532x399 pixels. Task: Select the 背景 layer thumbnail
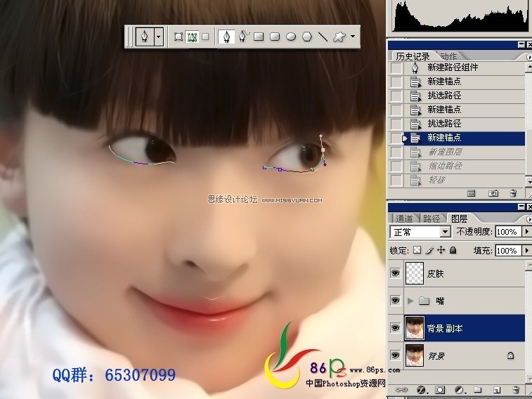415,355
